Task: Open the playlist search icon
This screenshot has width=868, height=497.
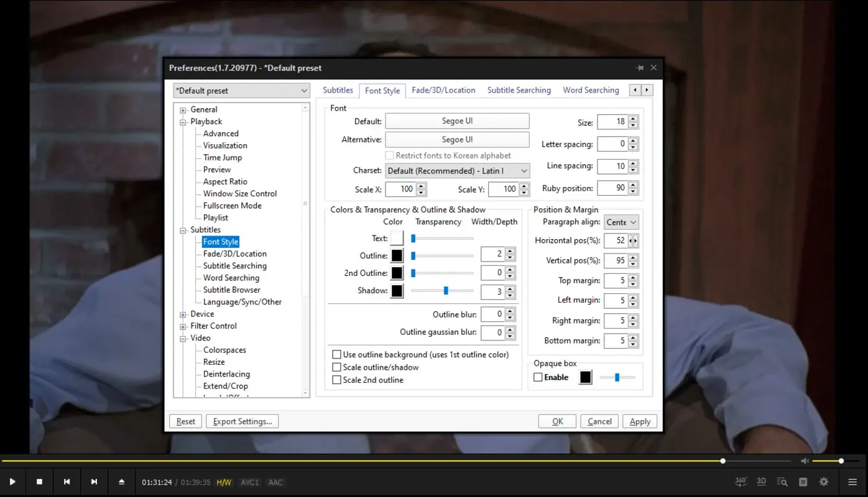Action: coord(782,481)
